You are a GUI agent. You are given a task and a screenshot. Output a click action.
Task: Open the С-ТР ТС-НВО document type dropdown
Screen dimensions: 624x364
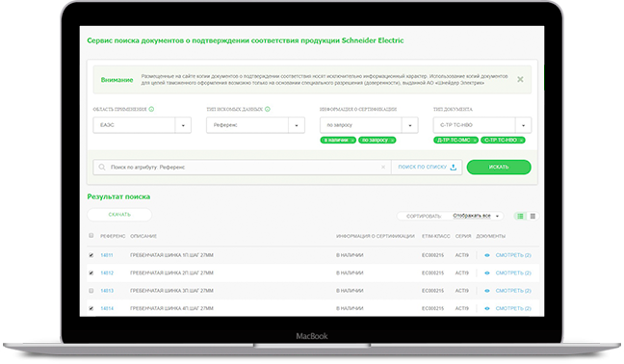click(481, 125)
